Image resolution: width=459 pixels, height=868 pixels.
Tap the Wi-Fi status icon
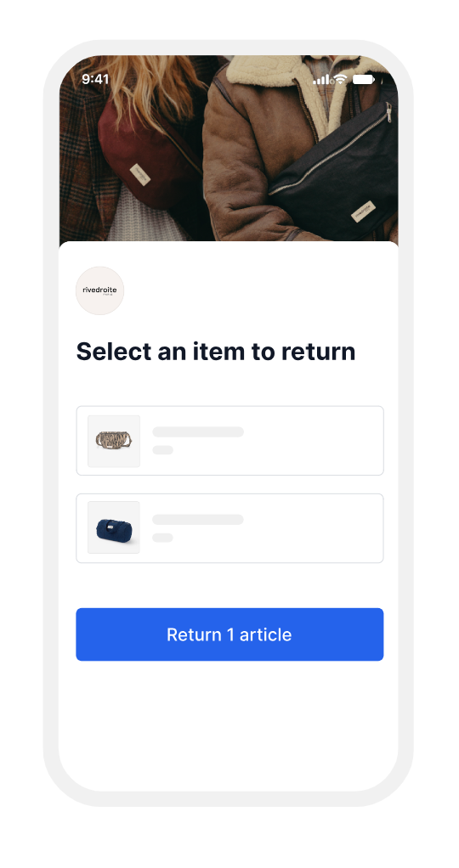click(340, 79)
